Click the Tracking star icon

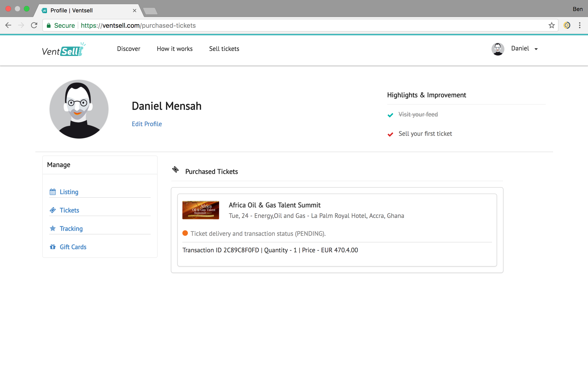click(x=53, y=228)
